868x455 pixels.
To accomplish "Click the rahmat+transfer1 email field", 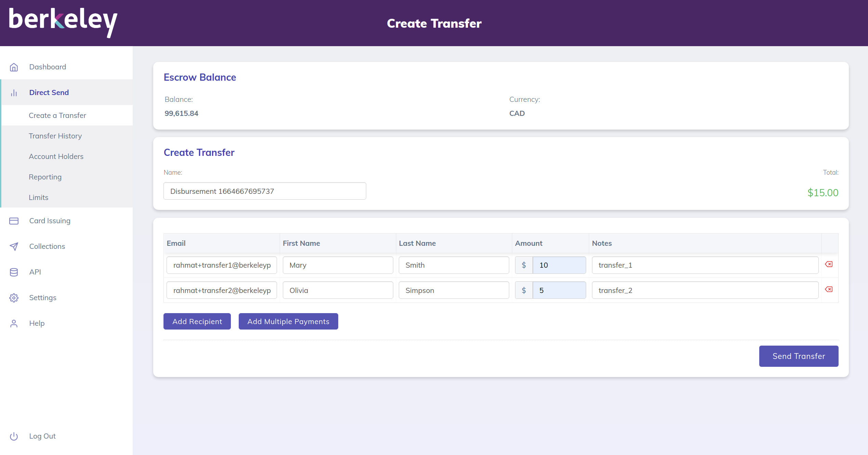I will point(222,265).
